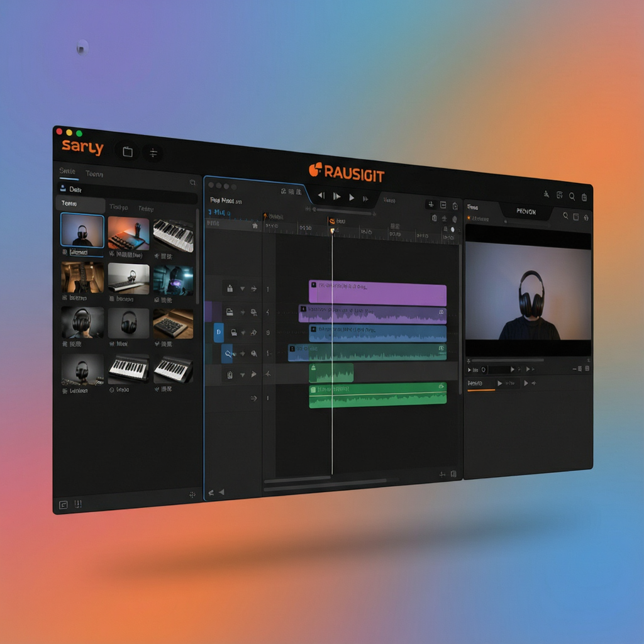644x644 pixels.
Task: Toggle the lock icon on the first green track
Action: click(x=230, y=375)
